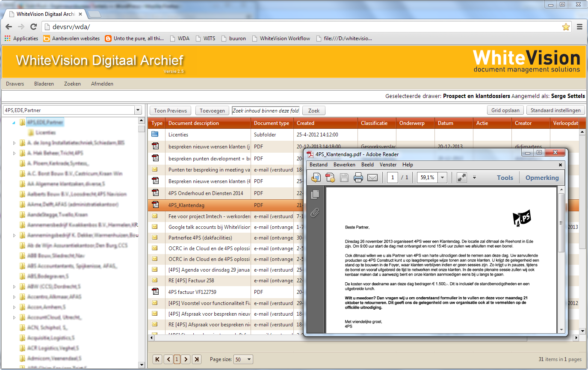
Task: Click the create PDF online icon
Action: tap(330, 178)
